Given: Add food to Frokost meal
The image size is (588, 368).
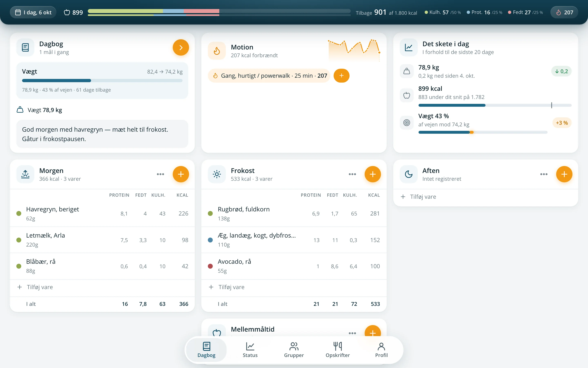Looking at the screenshot, I should [372, 174].
